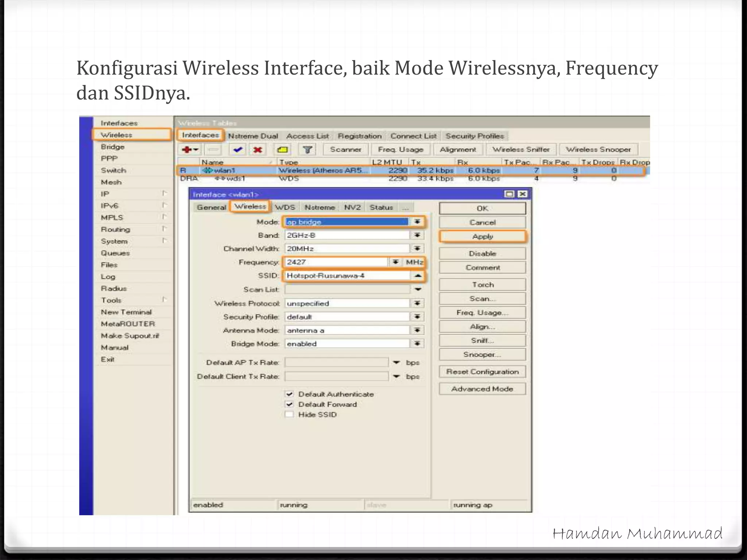Screen dimensions: 747x560
Task: Click the Wireless Snooper toolbar button
Action: click(x=598, y=149)
